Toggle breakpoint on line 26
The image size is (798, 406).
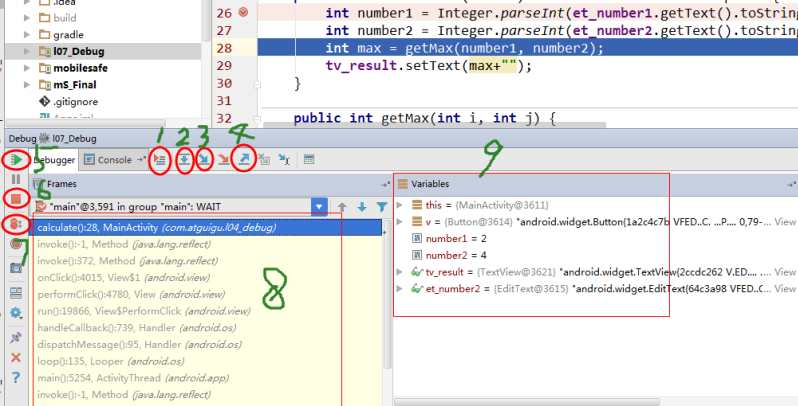(243, 12)
